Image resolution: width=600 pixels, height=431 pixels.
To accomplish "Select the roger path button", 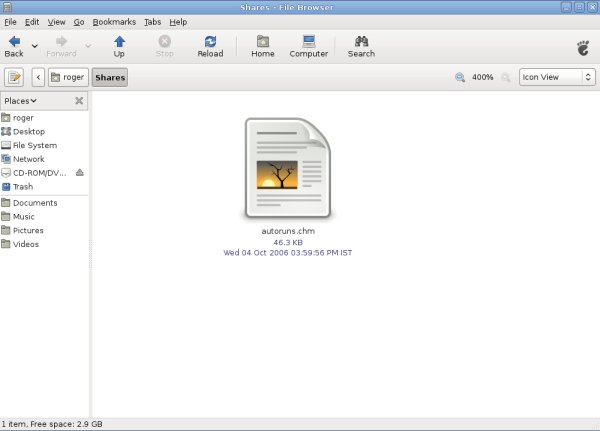I will click(68, 77).
